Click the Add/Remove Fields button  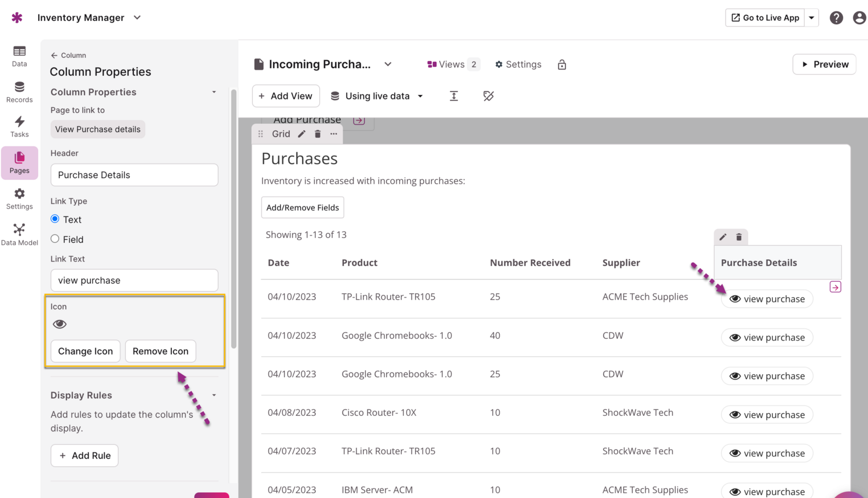(x=303, y=208)
